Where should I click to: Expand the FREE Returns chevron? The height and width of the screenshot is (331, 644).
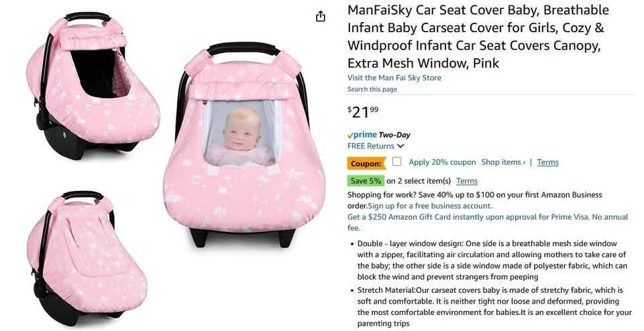(400, 146)
